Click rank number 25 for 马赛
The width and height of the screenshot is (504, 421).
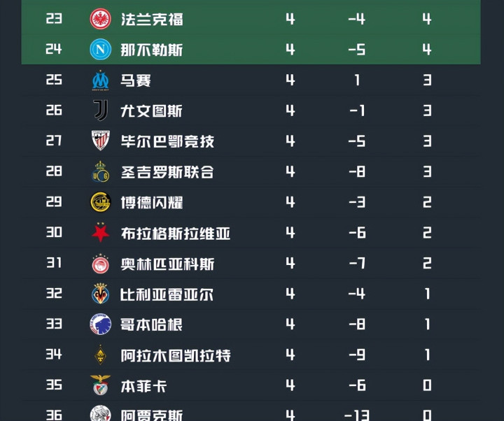coord(54,80)
